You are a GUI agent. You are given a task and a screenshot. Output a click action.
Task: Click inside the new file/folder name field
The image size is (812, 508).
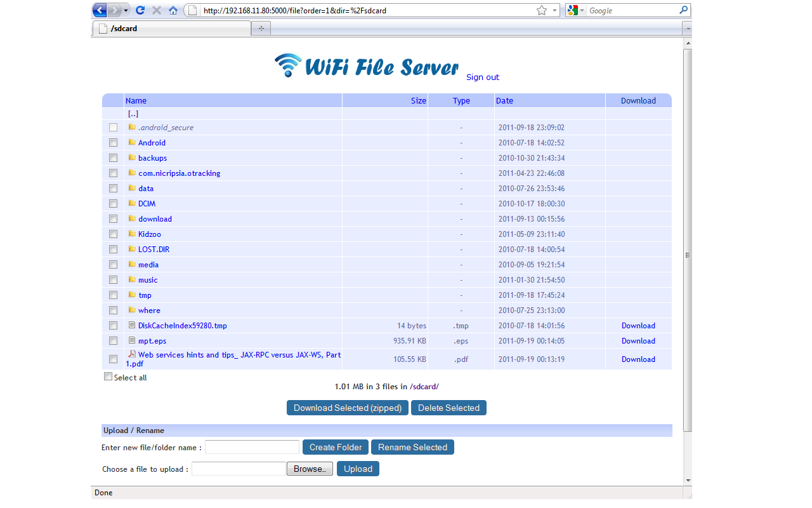252,447
